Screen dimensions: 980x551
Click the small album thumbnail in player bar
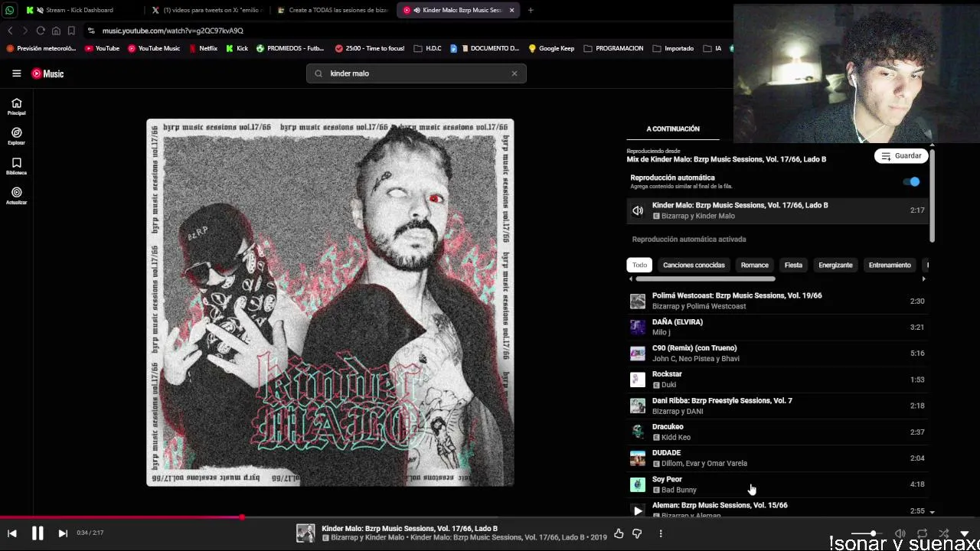(305, 533)
